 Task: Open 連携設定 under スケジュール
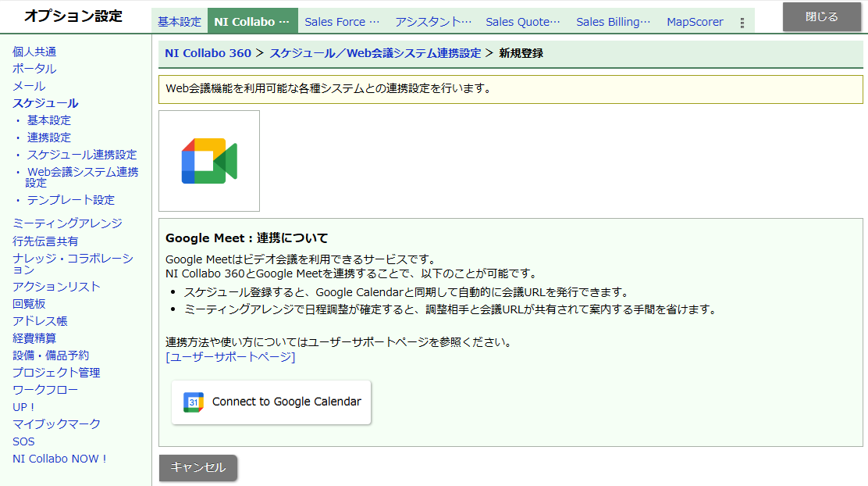pyautogui.click(x=49, y=138)
